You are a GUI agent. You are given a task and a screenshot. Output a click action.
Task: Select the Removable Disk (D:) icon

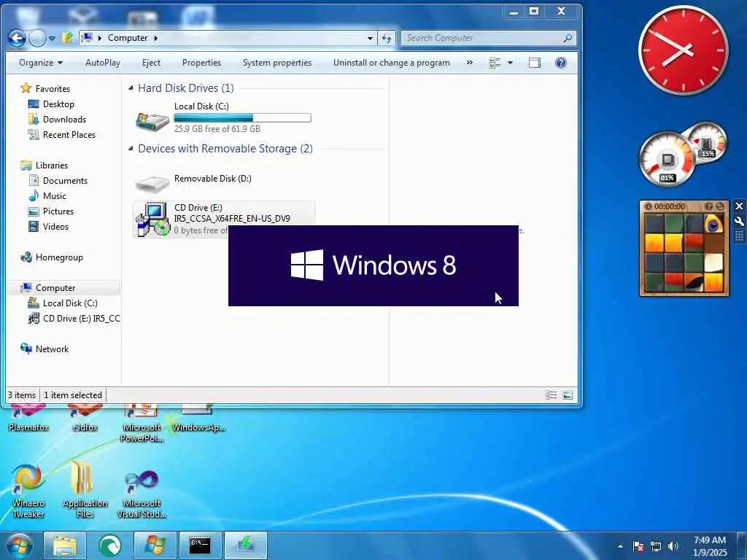pos(152,182)
